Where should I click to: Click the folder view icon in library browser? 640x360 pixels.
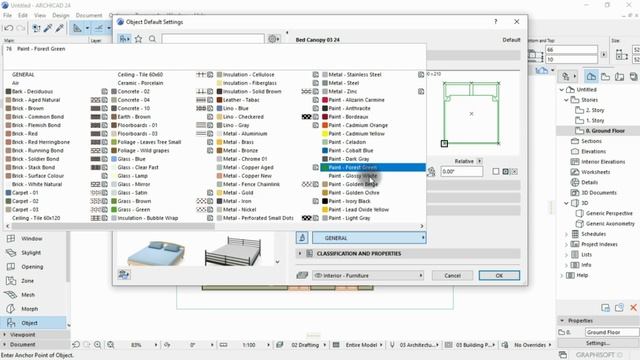(124, 39)
